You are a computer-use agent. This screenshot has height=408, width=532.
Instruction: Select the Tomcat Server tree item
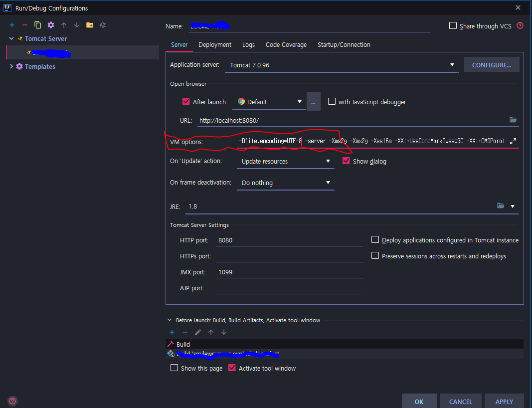coord(46,39)
